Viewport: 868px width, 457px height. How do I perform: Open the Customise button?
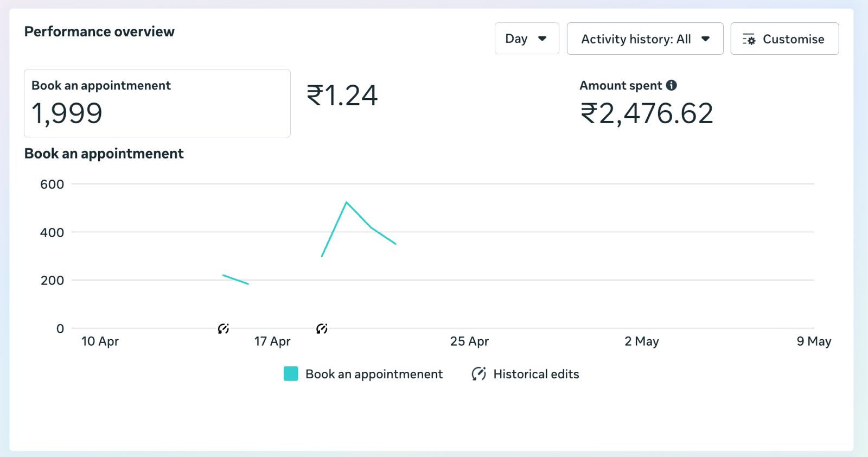coord(784,39)
